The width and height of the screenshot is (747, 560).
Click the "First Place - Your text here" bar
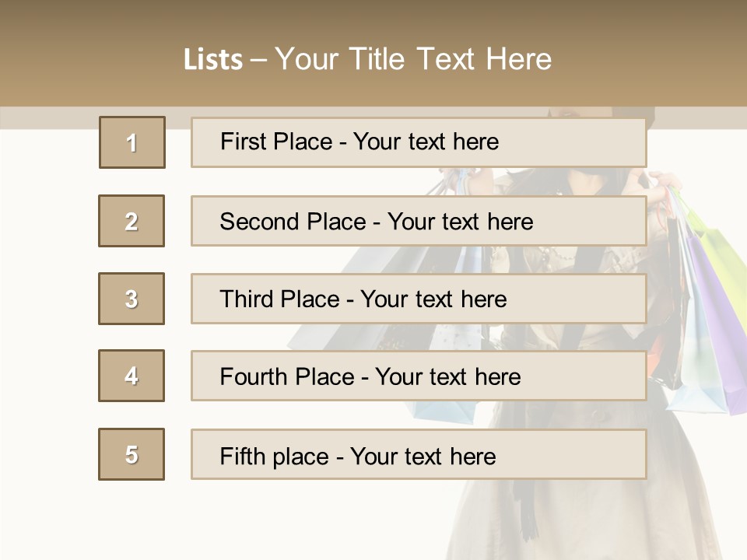click(418, 142)
